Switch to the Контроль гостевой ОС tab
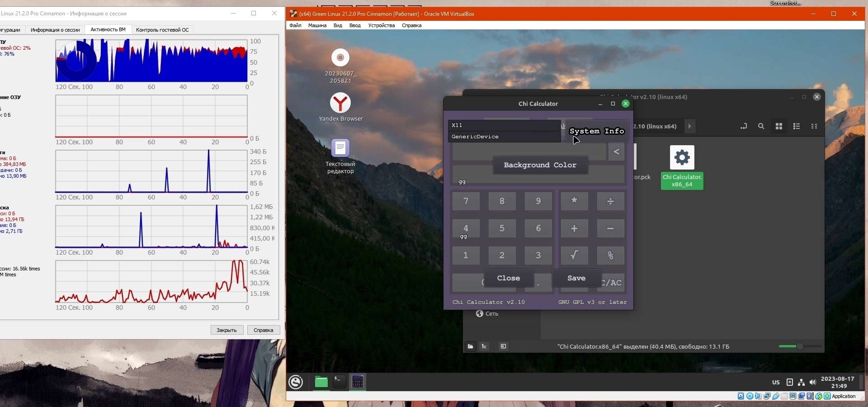Viewport: 868px width, 407px height. (162, 30)
